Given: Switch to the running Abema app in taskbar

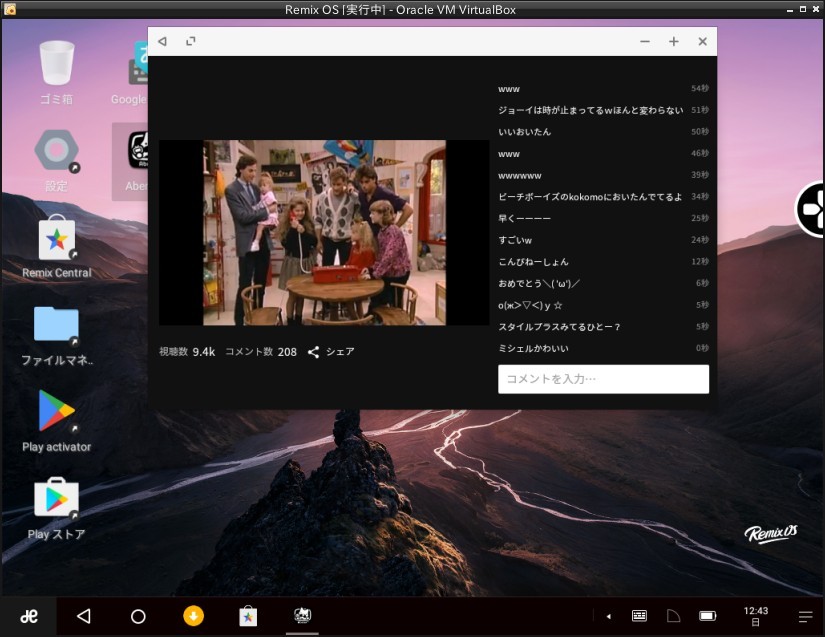Looking at the screenshot, I should pyautogui.click(x=303, y=615).
